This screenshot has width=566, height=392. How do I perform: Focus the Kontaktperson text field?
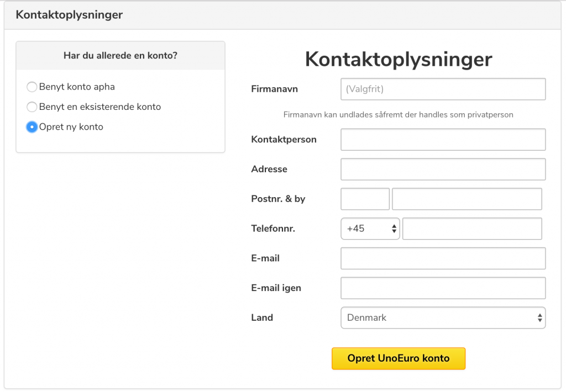443,140
